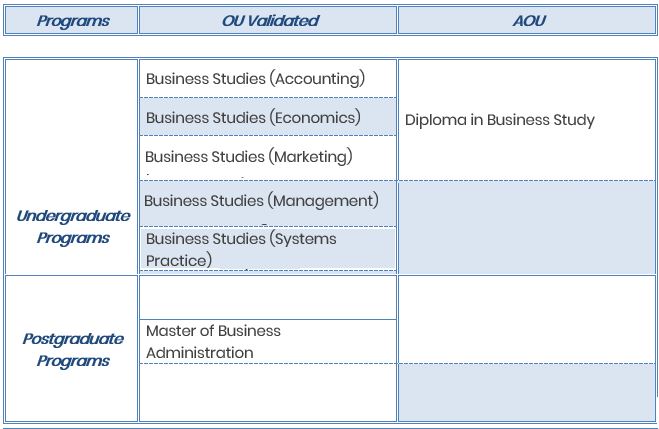Click the Business Studies (Economics) row
The height and width of the screenshot is (429, 659).
(253, 117)
